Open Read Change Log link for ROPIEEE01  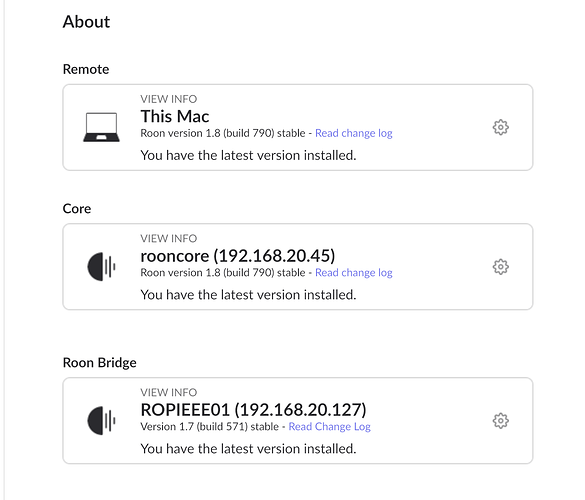click(x=329, y=426)
